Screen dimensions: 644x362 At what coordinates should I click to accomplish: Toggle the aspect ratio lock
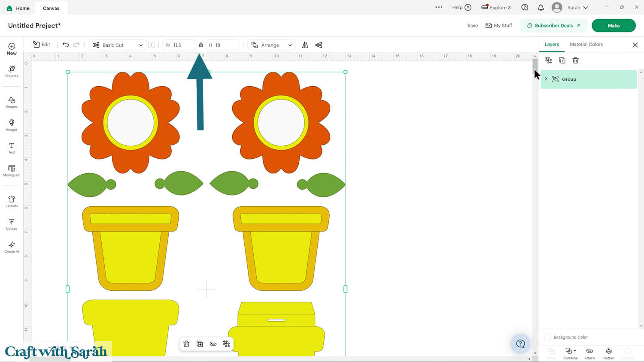point(201,45)
